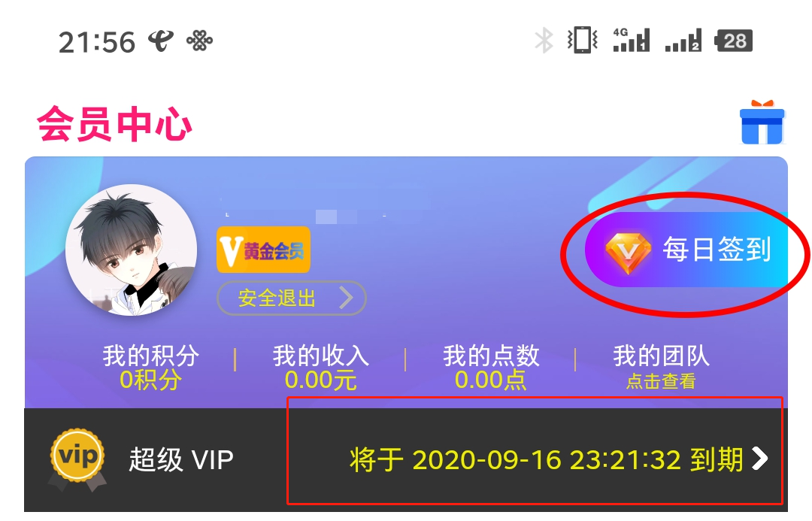812x521 pixels.
Task: Tap the VIP expiry date text
Action: click(x=547, y=459)
